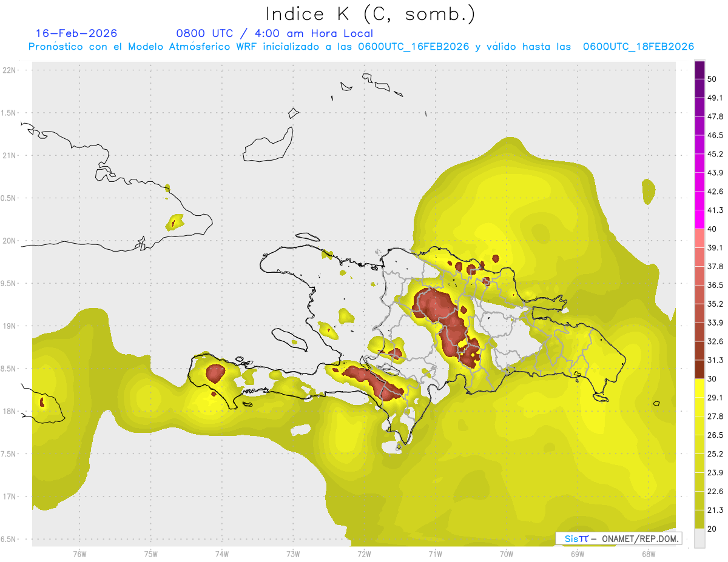Click the color bar value 43.9

click(715, 173)
